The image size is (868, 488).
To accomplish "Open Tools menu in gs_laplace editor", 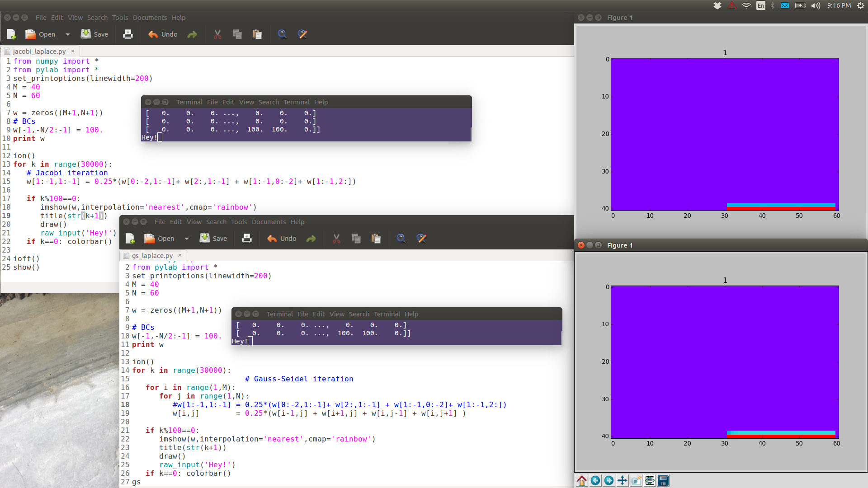I will tap(239, 222).
